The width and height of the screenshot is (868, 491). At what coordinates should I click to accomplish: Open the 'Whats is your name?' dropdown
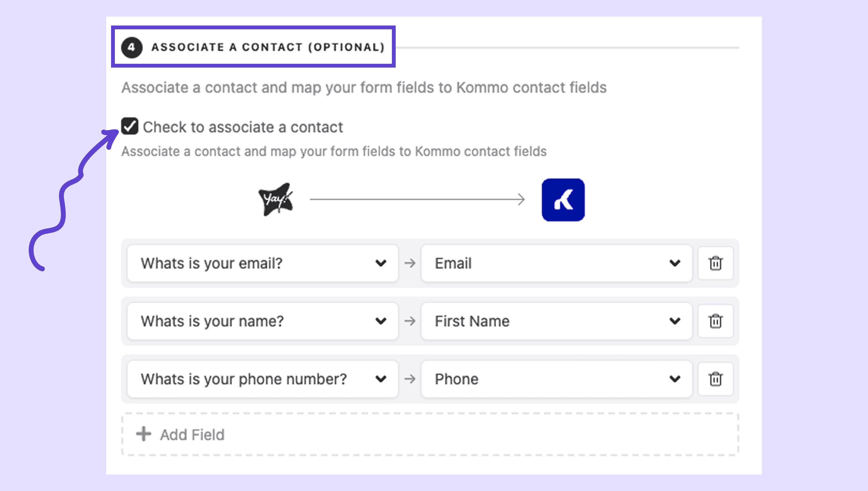click(x=263, y=321)
